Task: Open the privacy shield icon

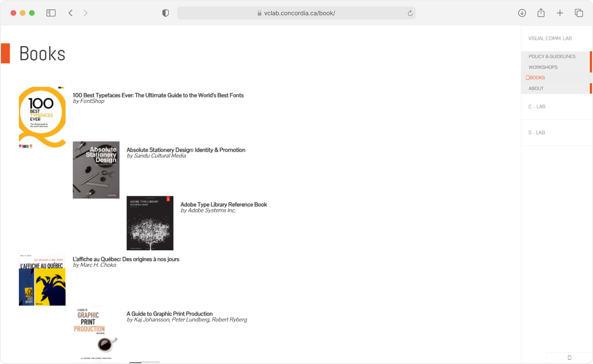Action: [x=165, y=13]
